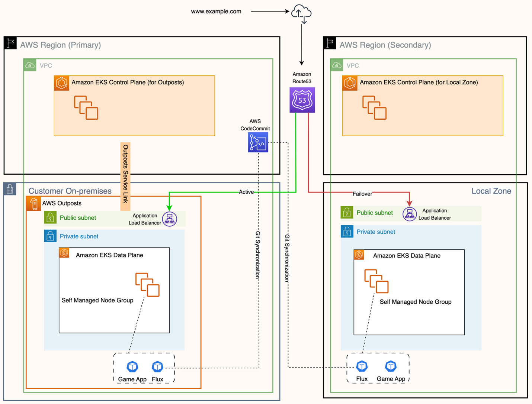
Task: Click the Amazon EKS Control Plane icon for Local Zone
Action: click(350, 83)
